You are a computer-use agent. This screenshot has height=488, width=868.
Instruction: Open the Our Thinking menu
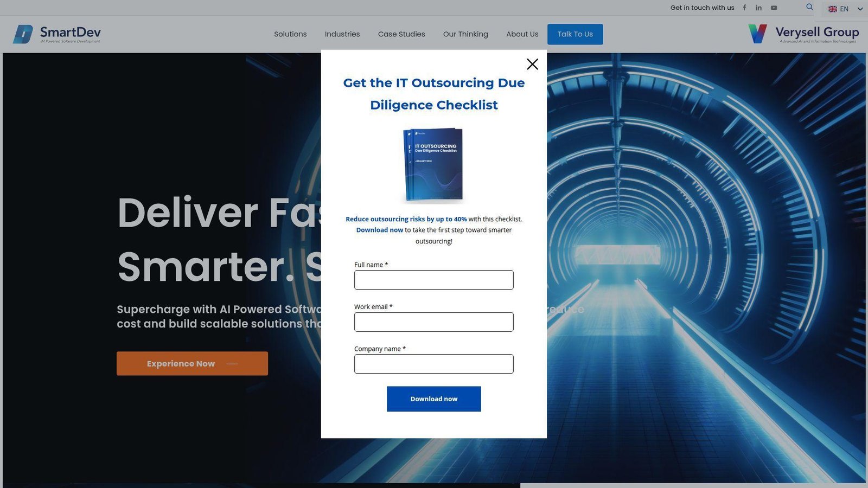(465, 34)
